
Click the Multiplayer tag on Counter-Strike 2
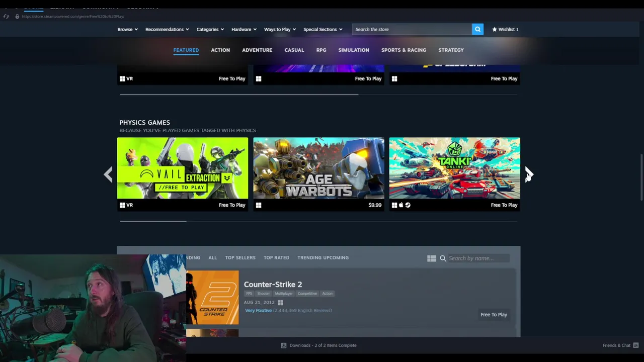tap(284, 294)
